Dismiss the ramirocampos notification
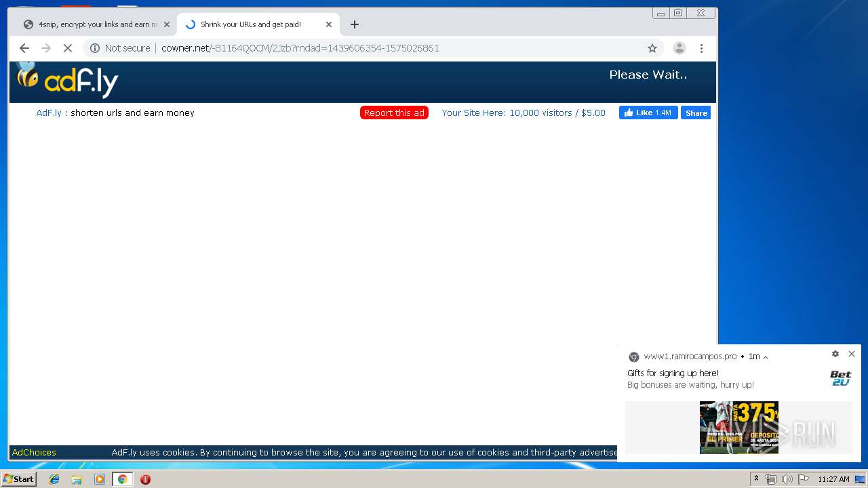Viewport: 868px width, 488px height. [x=852, y=354]
